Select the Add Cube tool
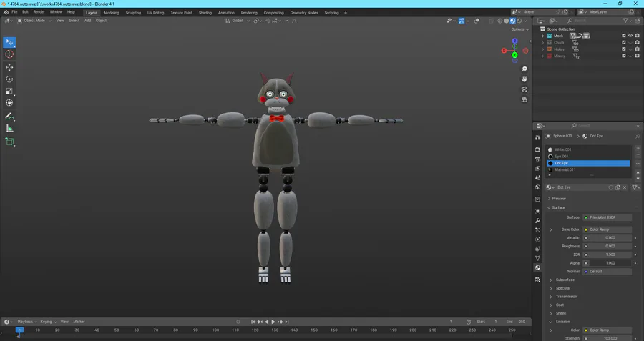The width and height of the screenshot is (644, 341). 9,142
